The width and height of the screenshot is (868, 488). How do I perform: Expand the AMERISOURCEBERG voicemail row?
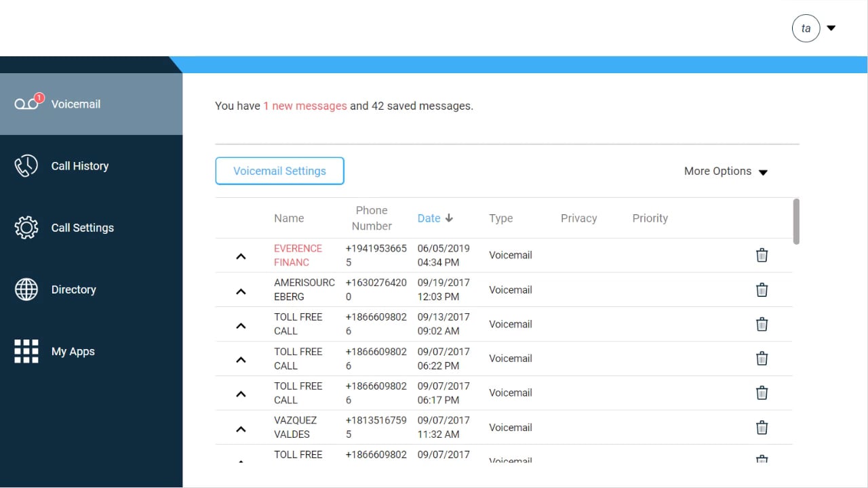[241, 291]
